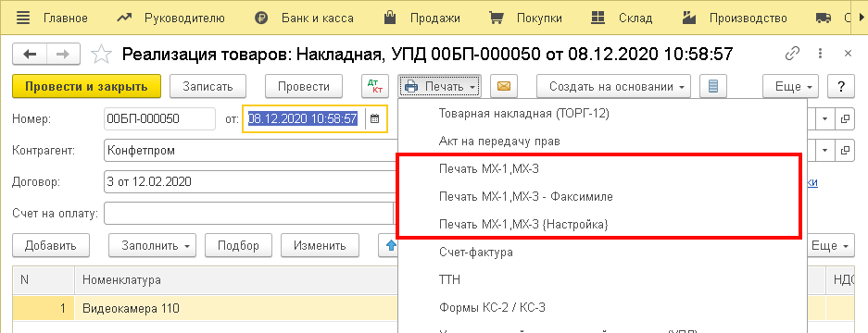
Task: Show postings with the Дт/Кт icon
Action: 375,86
